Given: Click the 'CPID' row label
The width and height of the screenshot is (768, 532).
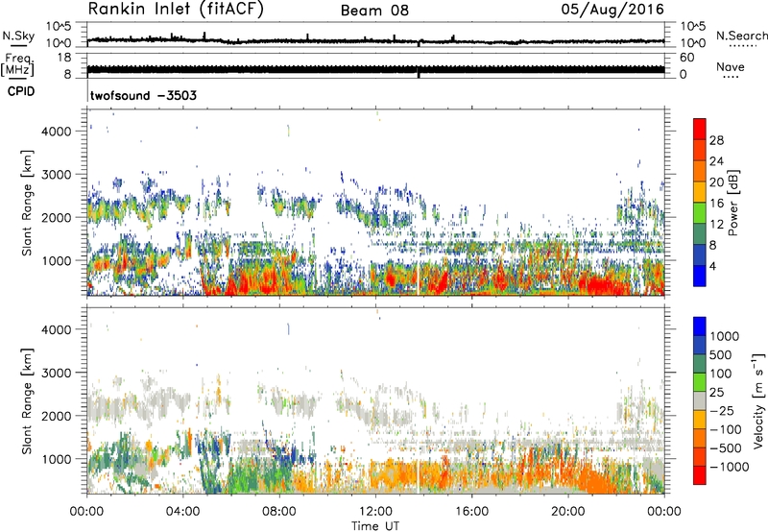Looking at the screenshot, I should (x=21, y=91).
